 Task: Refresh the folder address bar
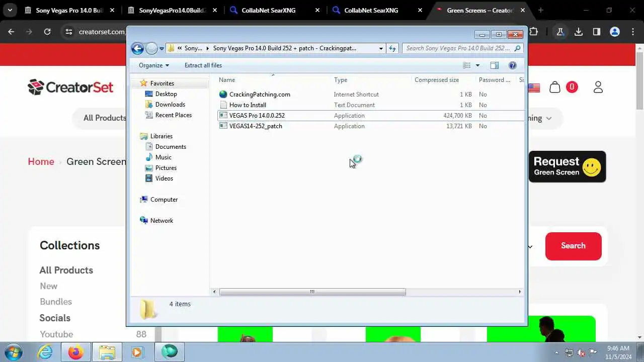pos(392,48)
